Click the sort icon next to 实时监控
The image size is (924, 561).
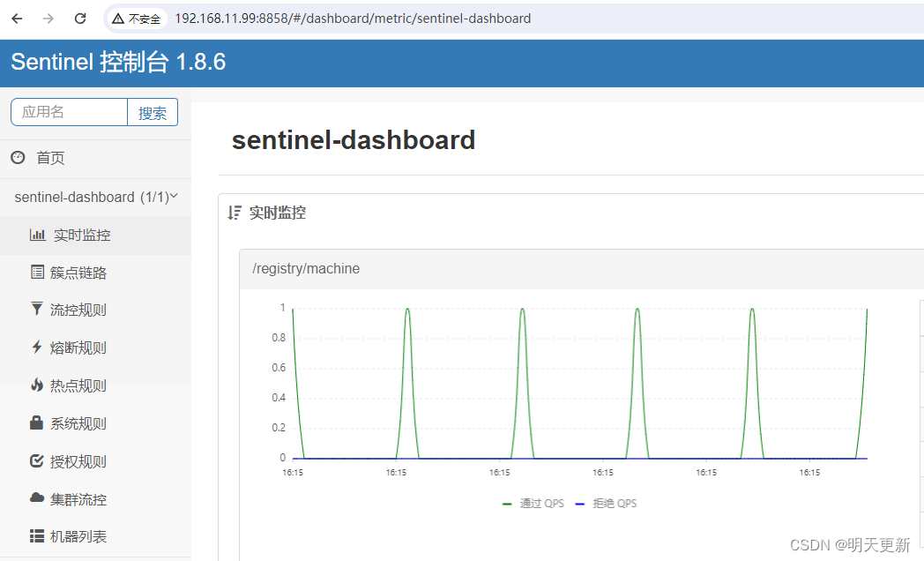click(234, 213)
